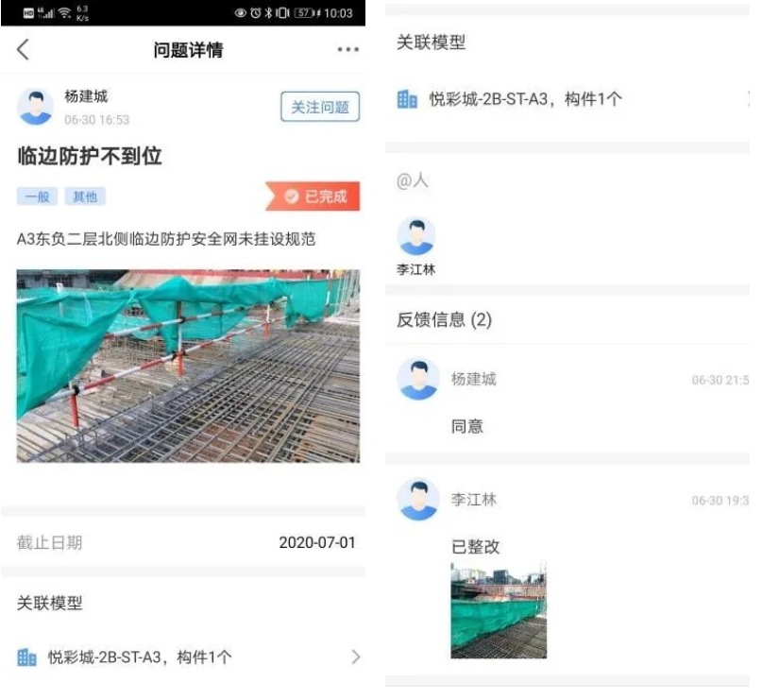Open the three-dot more options menu
The height and width of the screenshot is (700, 779).
point(347,50)
